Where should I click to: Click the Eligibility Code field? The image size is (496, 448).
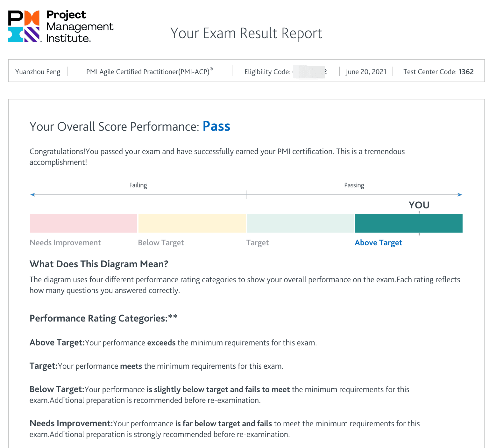coord(285,72)
